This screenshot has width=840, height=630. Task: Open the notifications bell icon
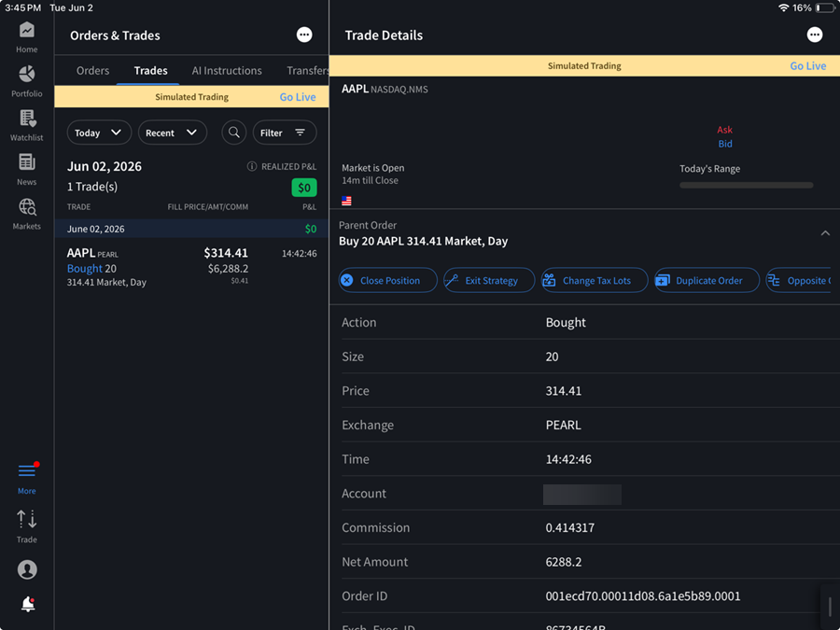(x=28, y=604)
